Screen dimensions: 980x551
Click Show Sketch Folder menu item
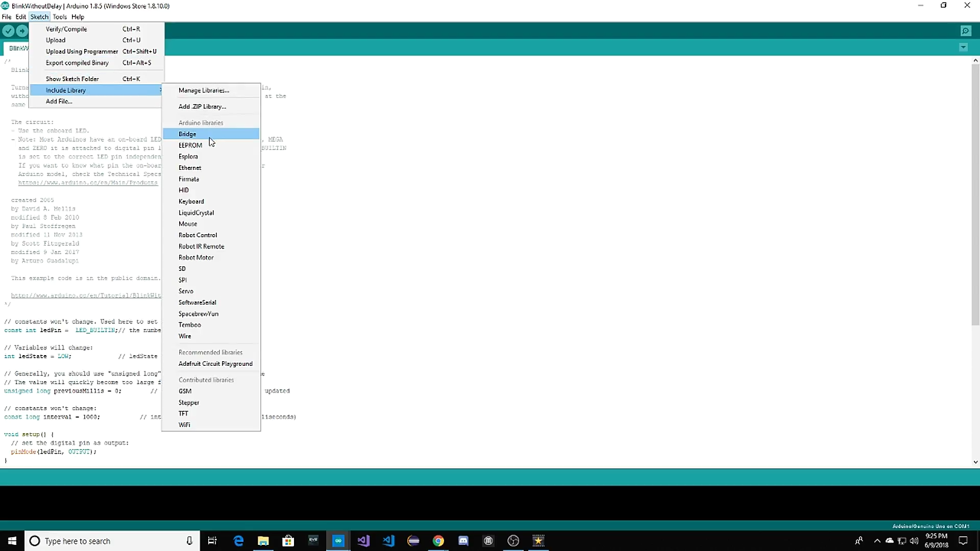(72, 79)
